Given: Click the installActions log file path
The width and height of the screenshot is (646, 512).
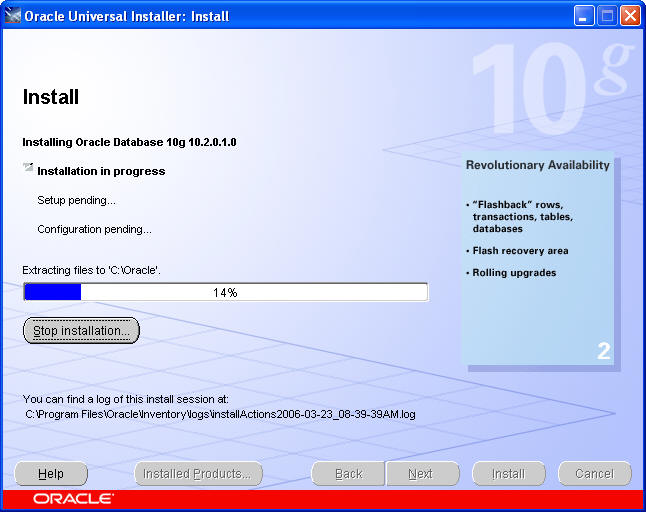Looking at the screenshot, I should tap(220, 412).
